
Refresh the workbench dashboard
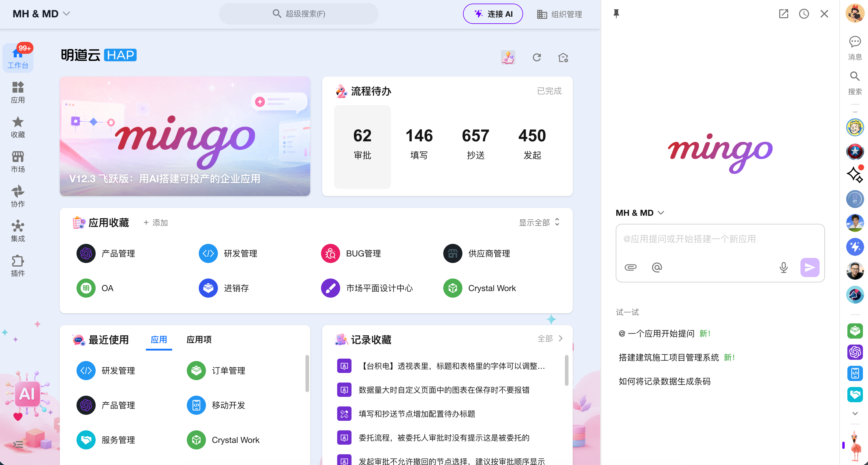tap(537, 58)
